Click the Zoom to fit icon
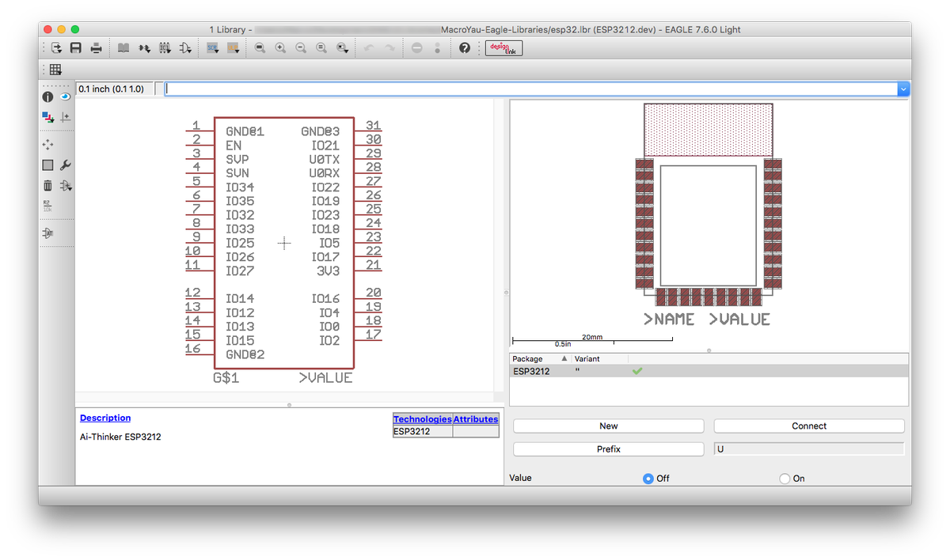This screenshot has width=950, height=560. click(260, 48)
